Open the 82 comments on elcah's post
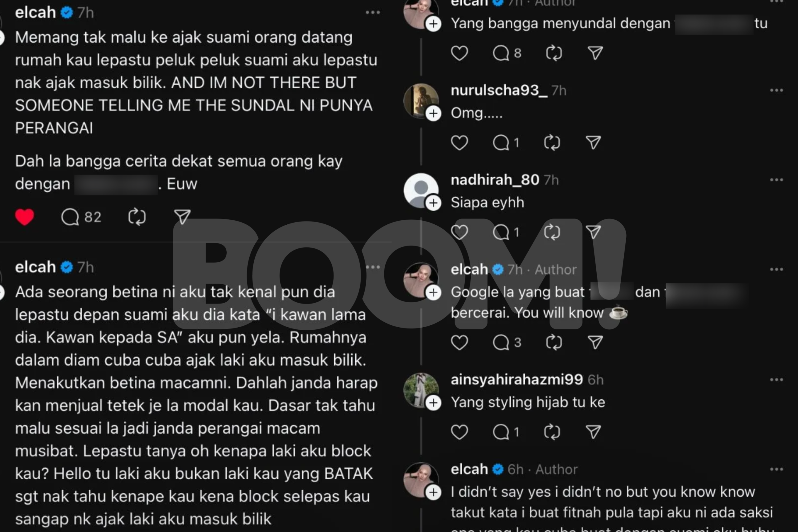The height and width of the screenshot is (532, 798). point(81,217)
